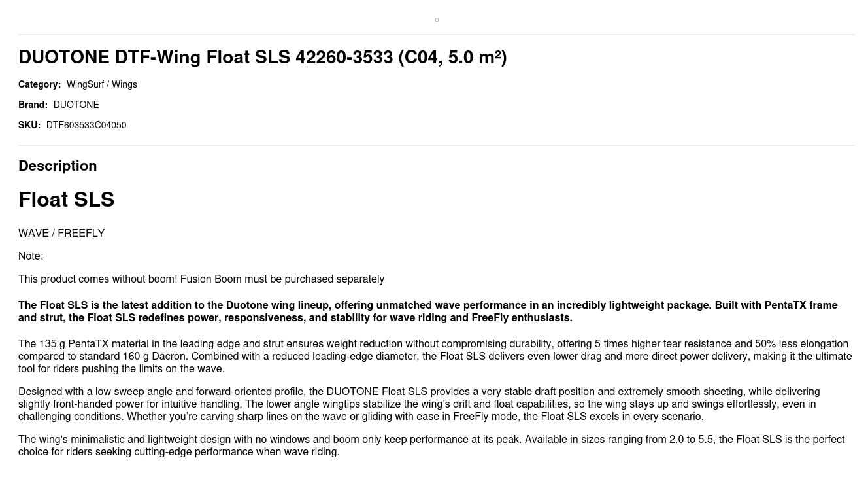Image resolution: width=868 pixels, height=488 pixels.
Task: Click the horizontal divider below the SKU
Action: pos(437,145)
